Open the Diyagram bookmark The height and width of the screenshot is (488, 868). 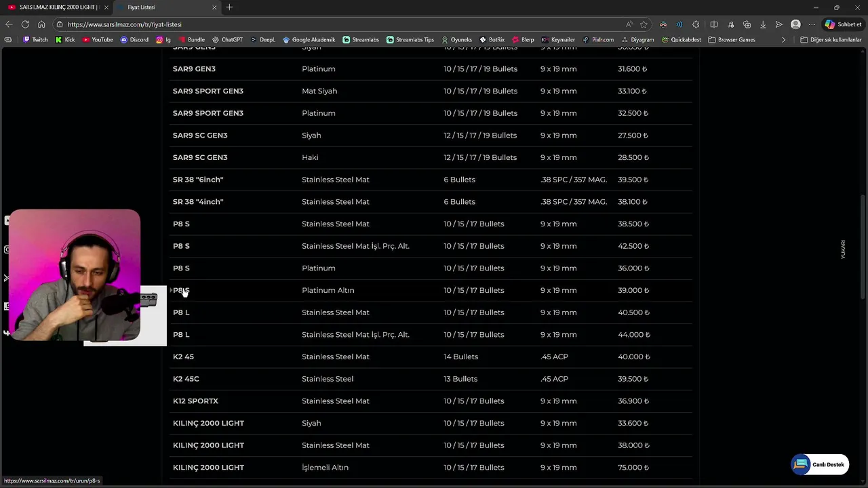coord(637,40)
